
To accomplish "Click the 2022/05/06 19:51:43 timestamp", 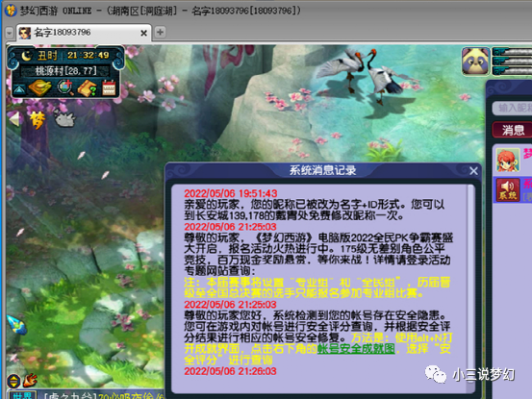I will pos(231,193).
